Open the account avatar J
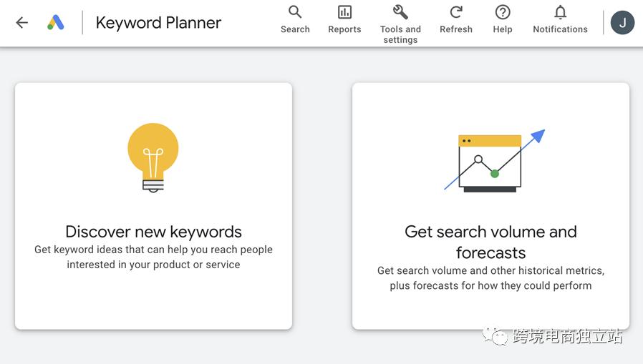Image resolution: width=643 pixels, height=364 pixels. click(x=622, y=22)
